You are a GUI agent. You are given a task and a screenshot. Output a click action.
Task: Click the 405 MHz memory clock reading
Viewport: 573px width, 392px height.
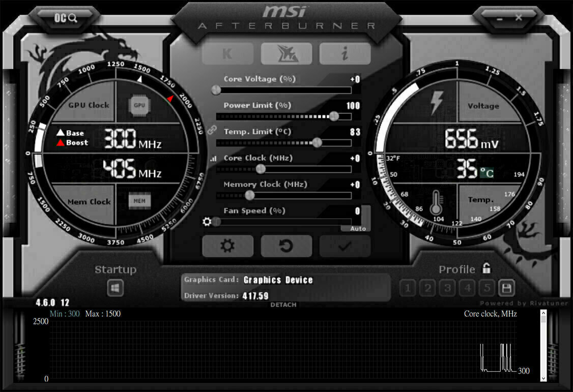pos(132,169)
